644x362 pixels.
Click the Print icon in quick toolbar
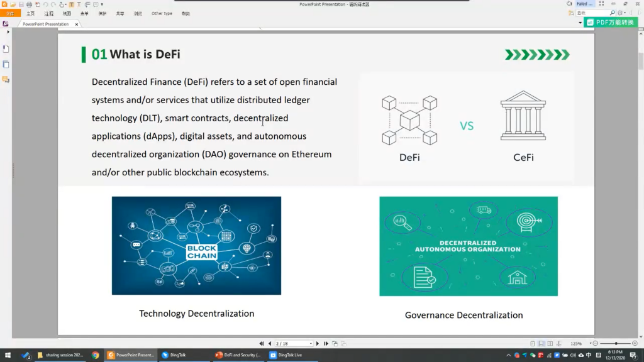tap(29, 4)
